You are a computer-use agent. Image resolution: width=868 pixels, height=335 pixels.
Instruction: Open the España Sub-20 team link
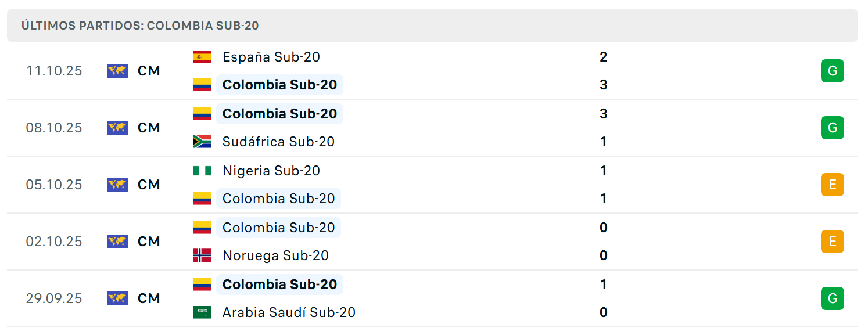[271, 57]
